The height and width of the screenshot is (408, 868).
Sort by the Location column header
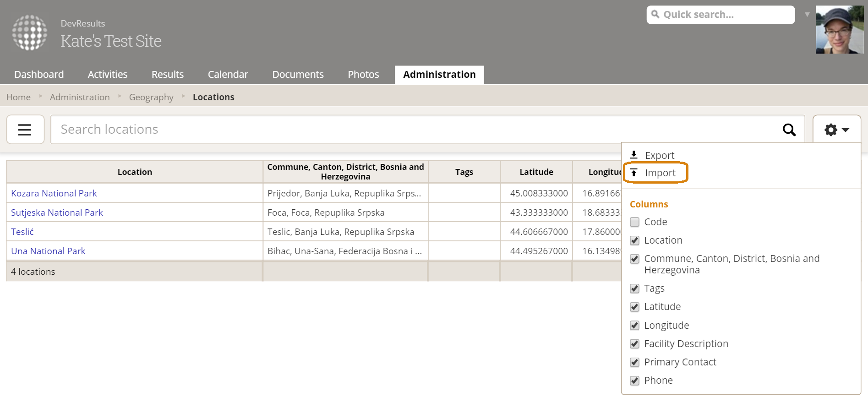pos(135,172)
